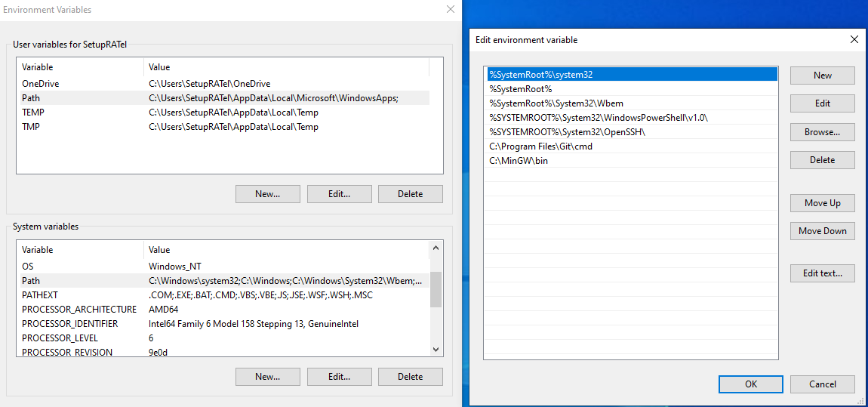
Task: Select the PROCESSOR_LEVEL variable
Action: (x=223, y=338)
